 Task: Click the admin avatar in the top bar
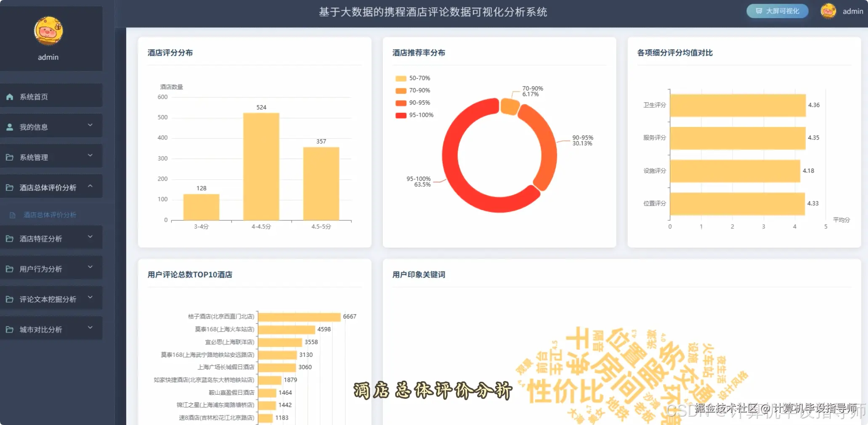(828, 11)
